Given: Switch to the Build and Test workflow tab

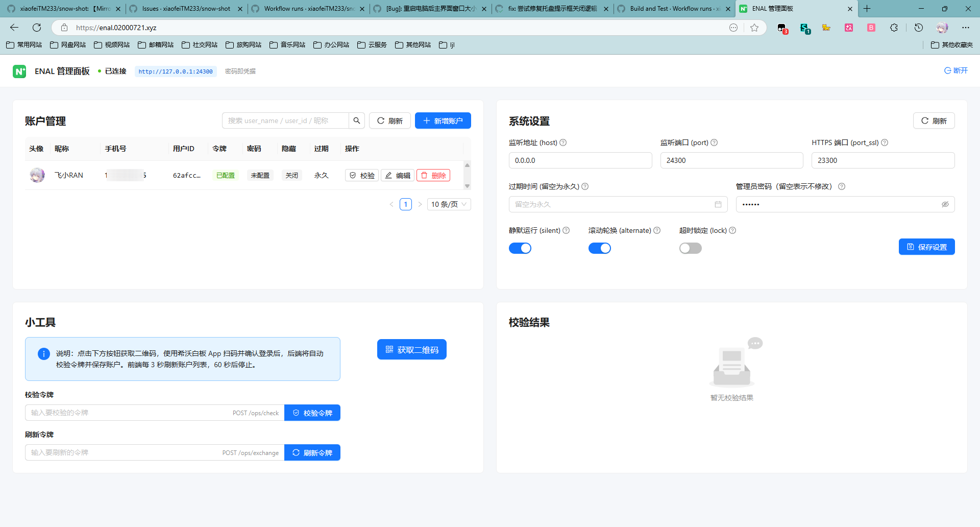Looking at the screenshot, I should pyautogui.click(x=674, y=9).
